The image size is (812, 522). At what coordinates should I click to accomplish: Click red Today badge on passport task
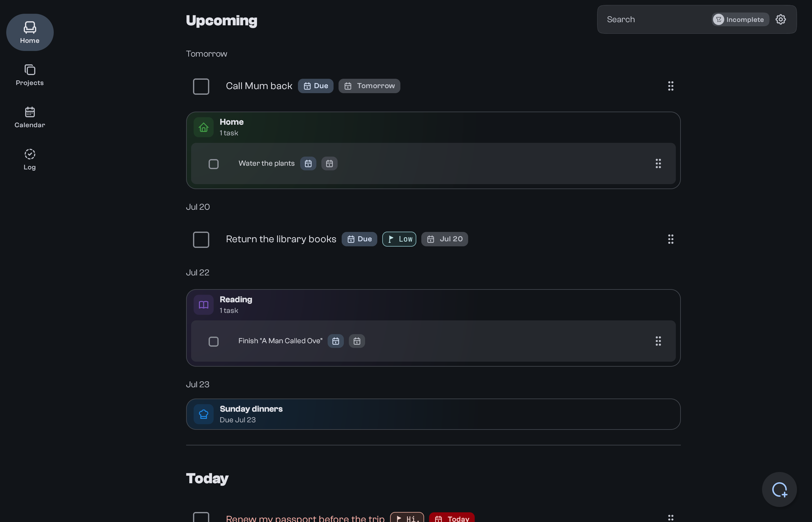click(452, 518)
